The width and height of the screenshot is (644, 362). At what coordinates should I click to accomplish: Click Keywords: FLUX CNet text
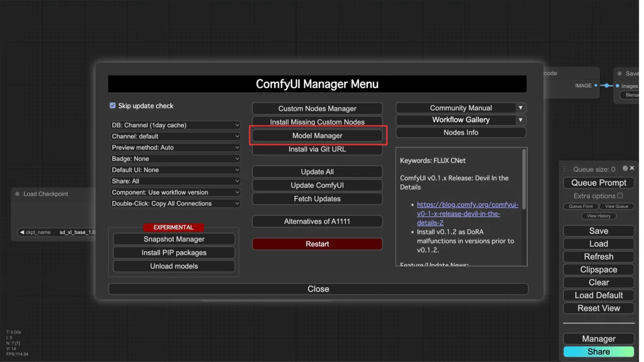coord(433,161)
